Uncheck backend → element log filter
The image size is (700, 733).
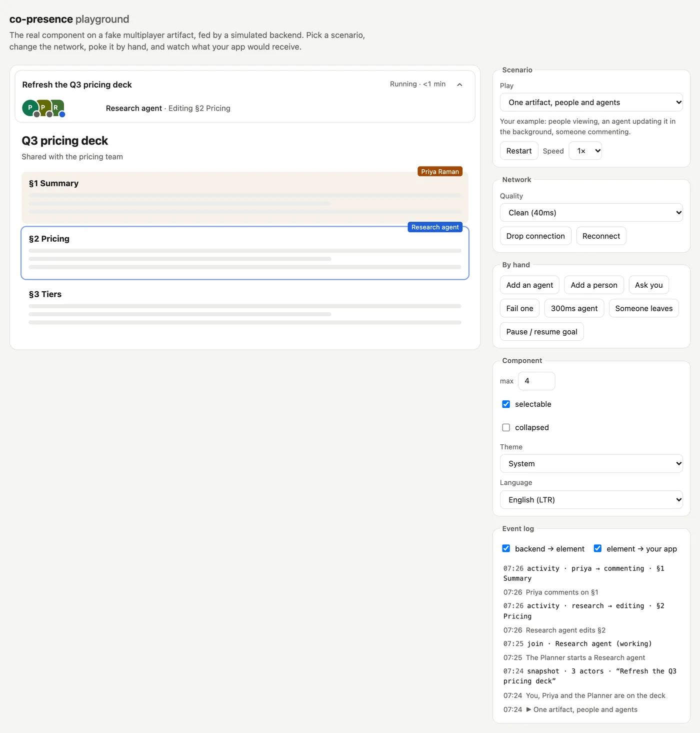click(506, 548)
